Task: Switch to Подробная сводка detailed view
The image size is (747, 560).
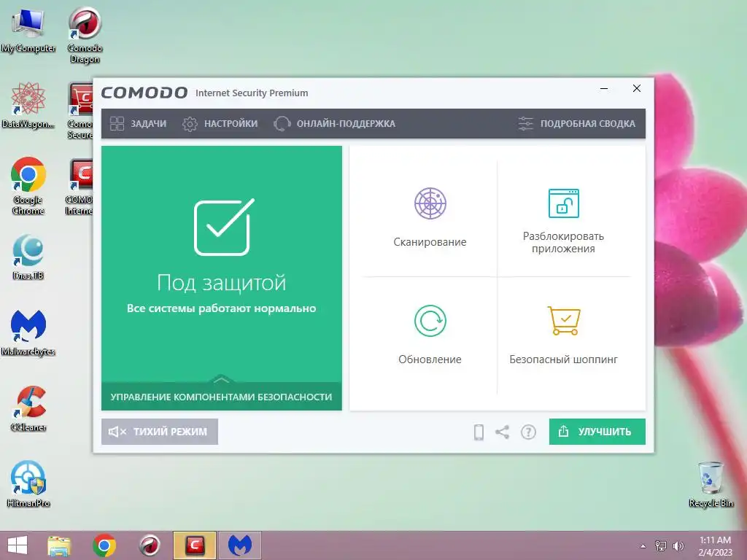Action: (576, 124)
